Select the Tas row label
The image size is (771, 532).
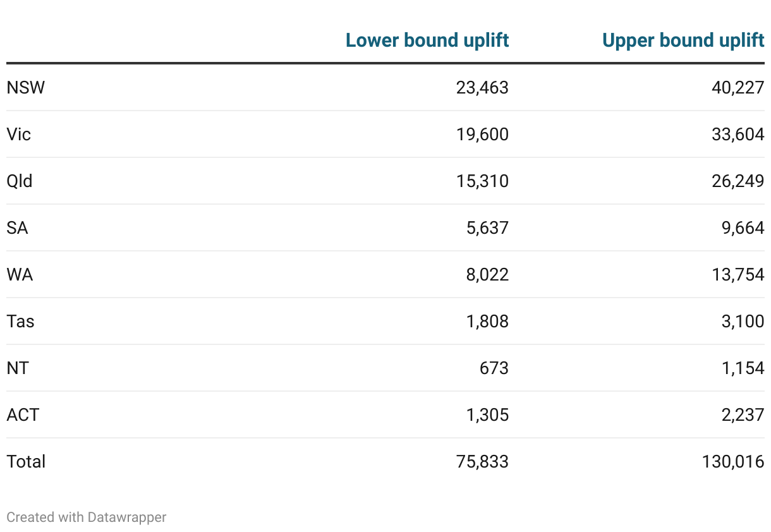point(21,321)
